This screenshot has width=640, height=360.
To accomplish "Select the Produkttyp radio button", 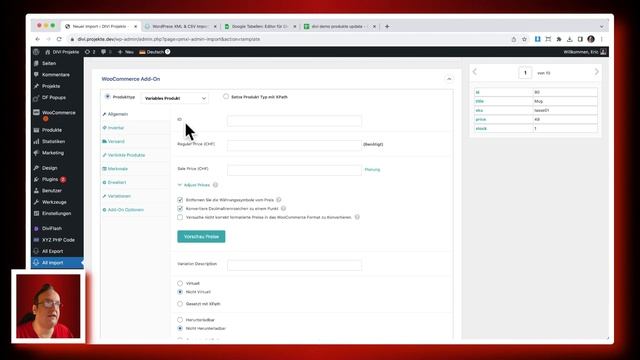I will (x=108, y=97).
